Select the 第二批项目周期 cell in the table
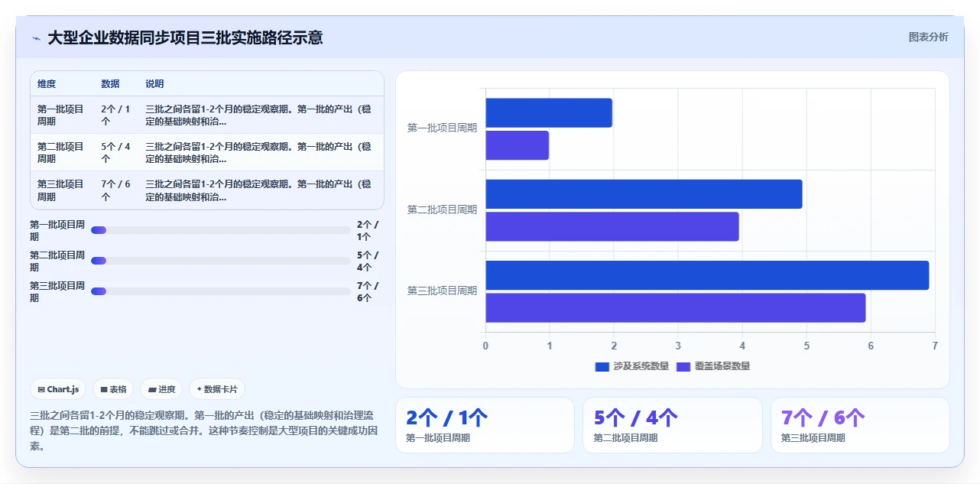This screenshot has height=484, width=980. (x=61, y=153)
